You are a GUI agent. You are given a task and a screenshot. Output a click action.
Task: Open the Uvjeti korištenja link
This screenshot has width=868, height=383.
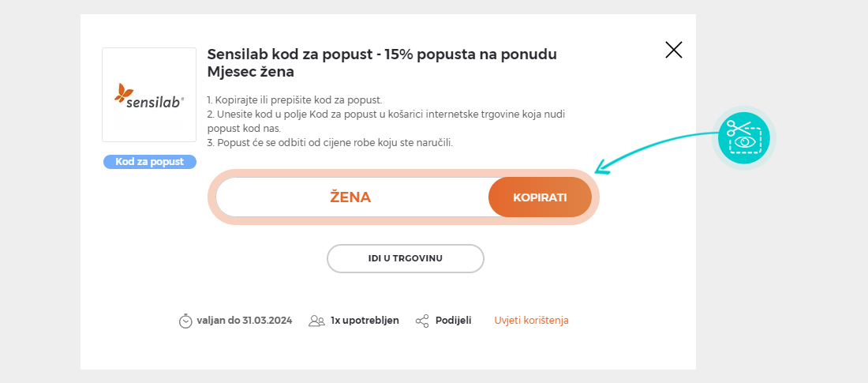531,321
